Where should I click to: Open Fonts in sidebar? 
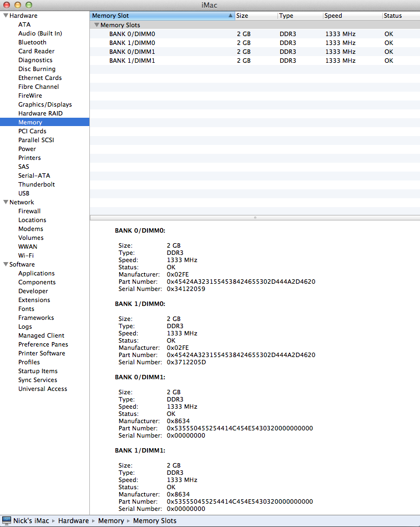coord(26,309)
